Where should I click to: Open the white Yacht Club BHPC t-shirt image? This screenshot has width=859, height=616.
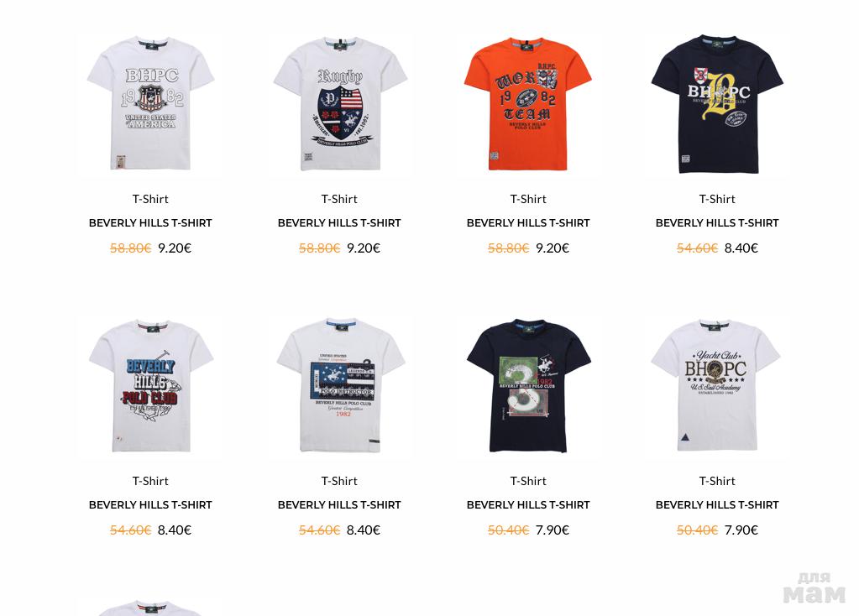[717, 387]
